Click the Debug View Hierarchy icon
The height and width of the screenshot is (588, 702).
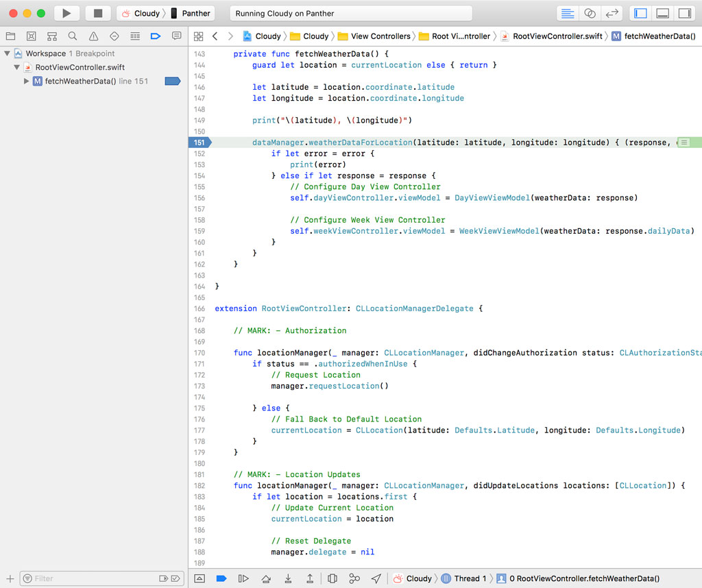click(x=331, y=578)
